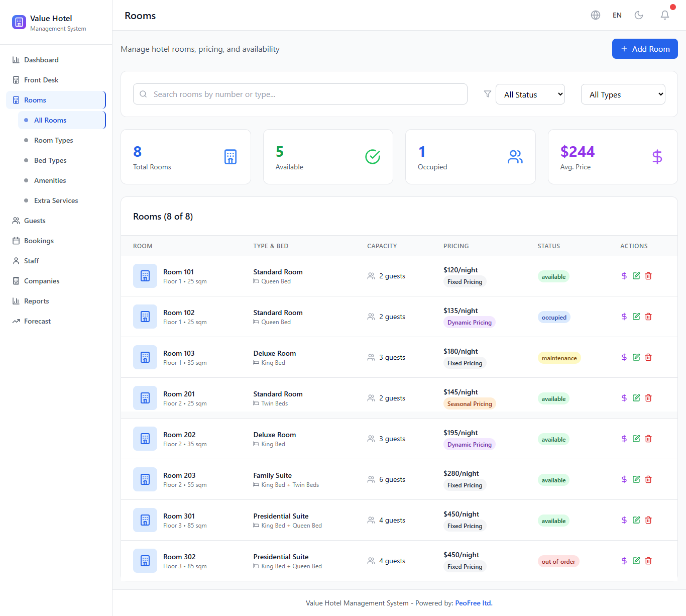Go to Bookings in the sidebar

pyautogui.click(x=39, y=241)
